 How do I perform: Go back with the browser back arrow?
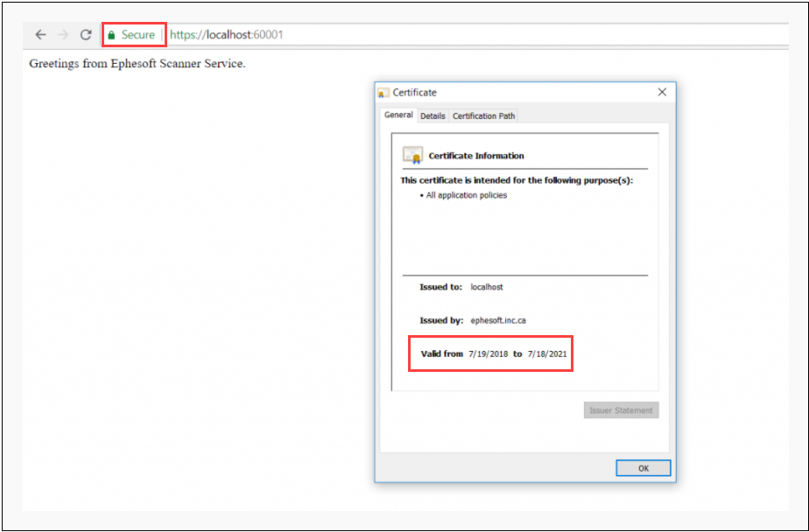click(40, 34)
